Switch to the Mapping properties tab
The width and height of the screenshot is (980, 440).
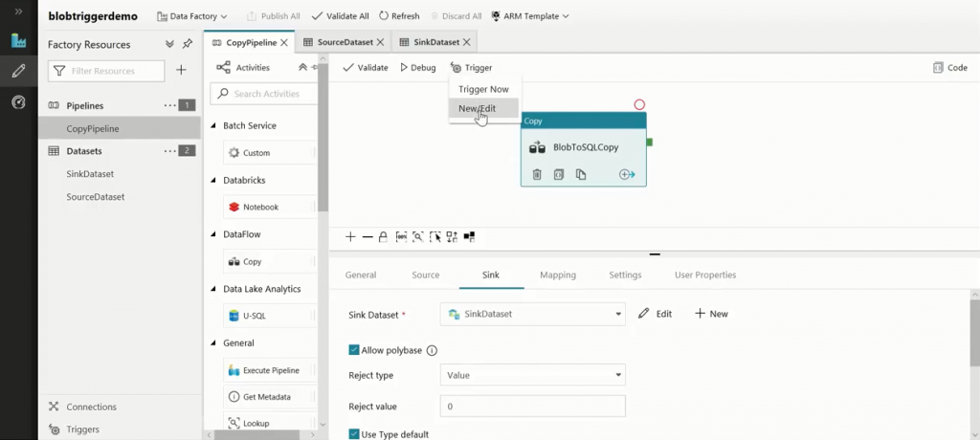point(558,275)
